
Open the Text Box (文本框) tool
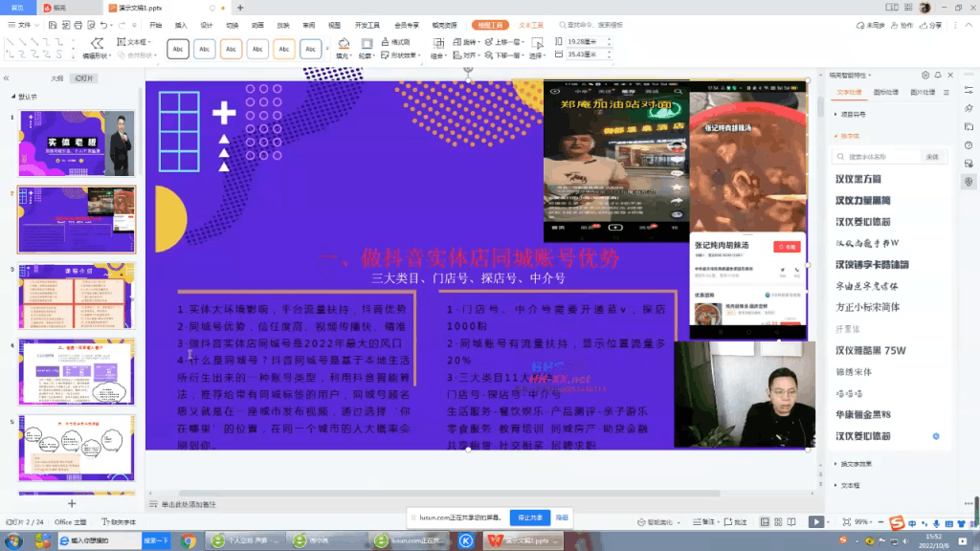click(x=134, y=42)
